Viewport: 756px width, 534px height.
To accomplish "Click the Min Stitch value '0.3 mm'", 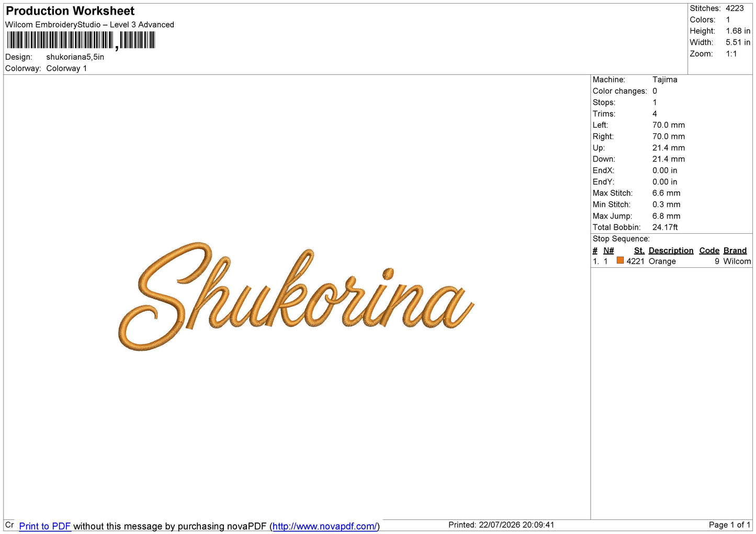I will (667, 204).
